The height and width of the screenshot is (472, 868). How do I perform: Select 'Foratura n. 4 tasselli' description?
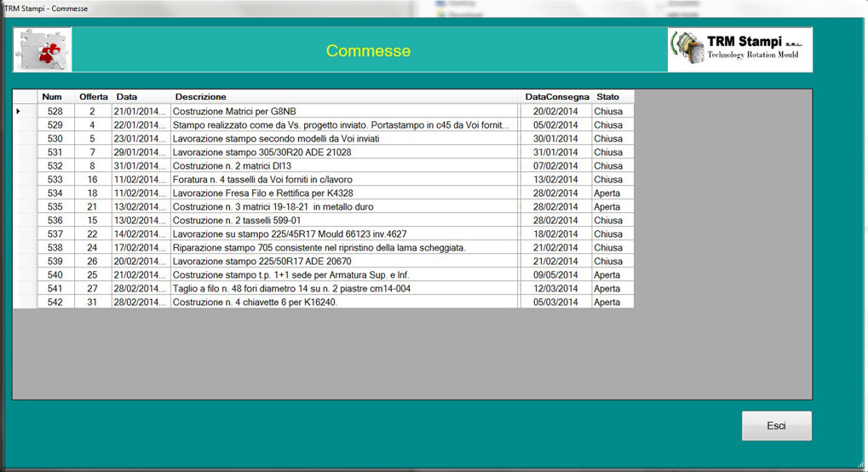pyautogui.click(x=346, y=179)
